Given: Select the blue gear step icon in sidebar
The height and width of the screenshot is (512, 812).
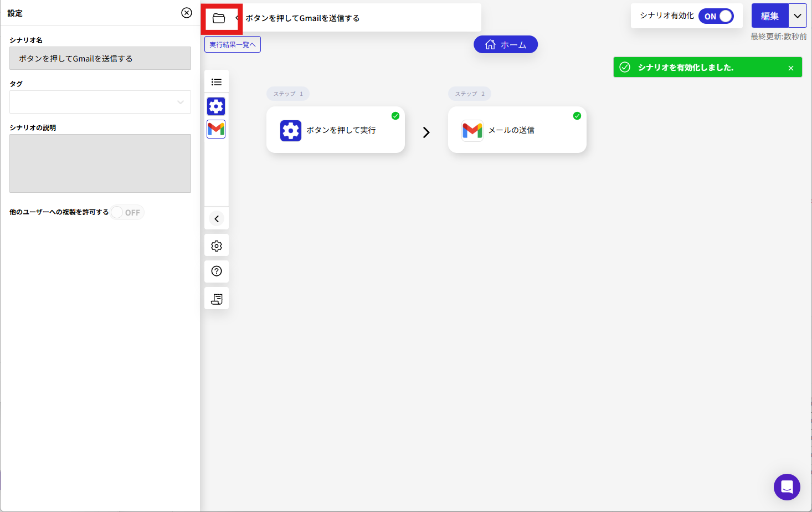Looking at the screenshot, I should pyautogui.click(x=216, y=106).
